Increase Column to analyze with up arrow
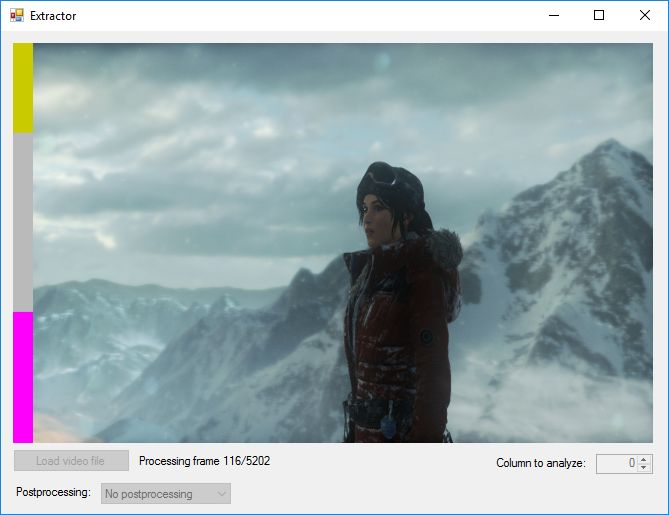 [x=643, y=460]
